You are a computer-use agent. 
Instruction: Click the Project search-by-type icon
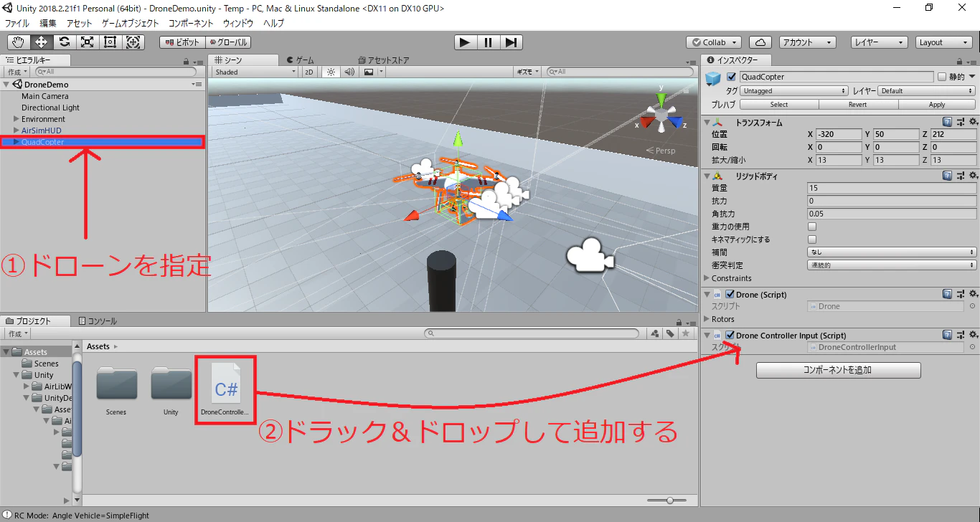[654, 333]
